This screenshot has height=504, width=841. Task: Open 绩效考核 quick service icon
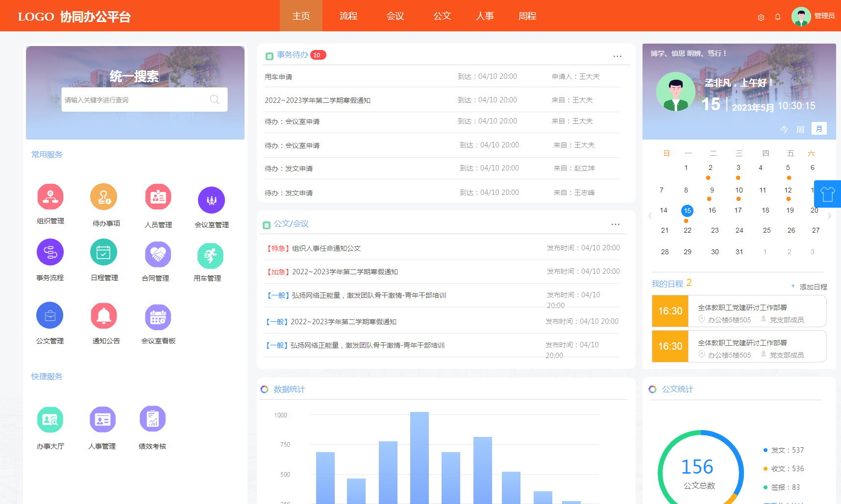coord(152,419)
